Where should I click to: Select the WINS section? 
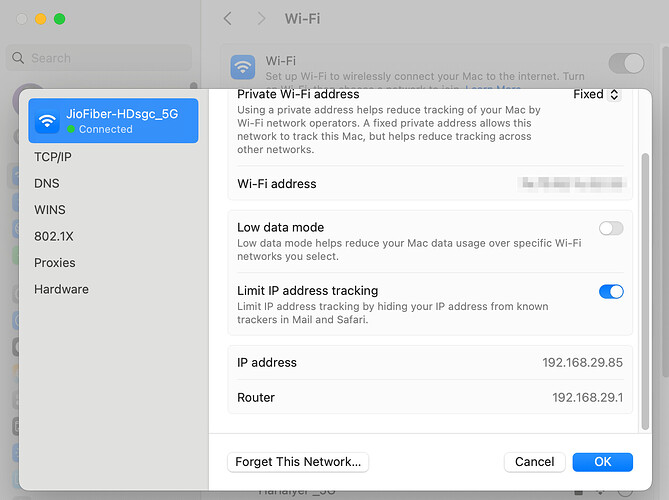[x=50, y=210]
